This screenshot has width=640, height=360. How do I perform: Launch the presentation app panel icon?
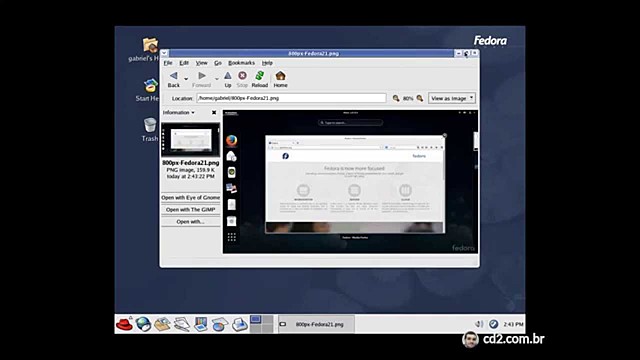click(x=201, y=324)
